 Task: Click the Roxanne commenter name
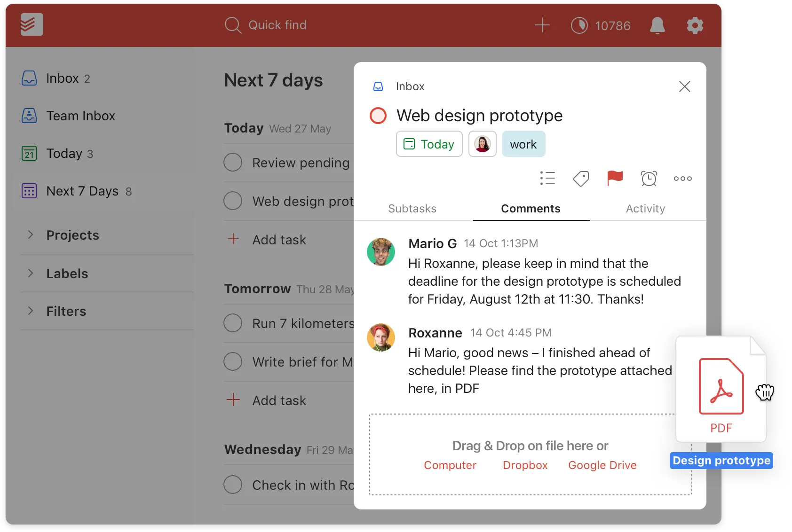tap(436, 333)
